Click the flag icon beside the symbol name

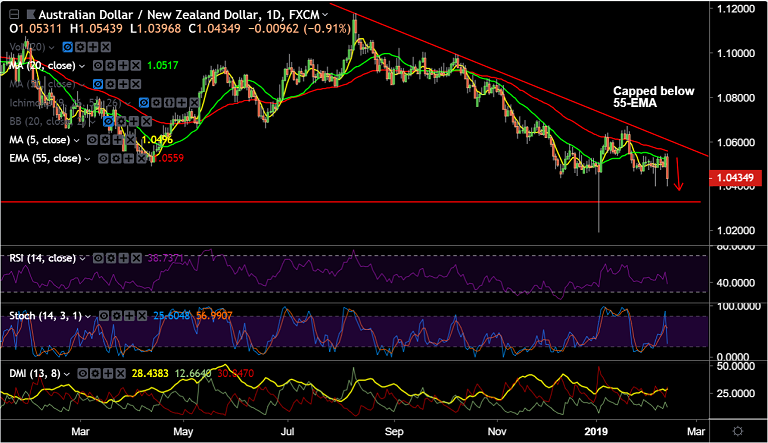30,15
